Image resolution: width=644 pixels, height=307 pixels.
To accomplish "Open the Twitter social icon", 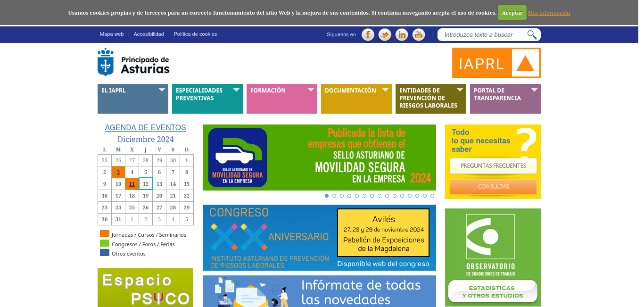I will [x=385, y=34].
